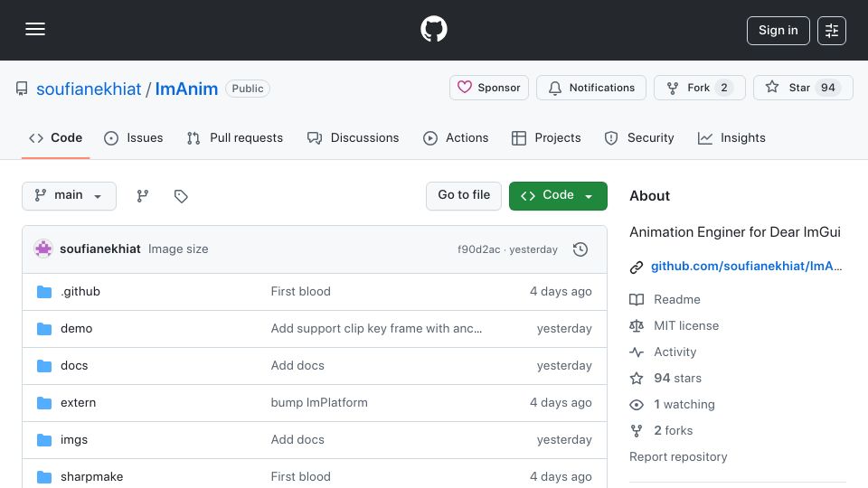The width and height of the screenshot is (868, 488).
Task: Open commit author soufianekhiat link
Action: click(100, 249)
